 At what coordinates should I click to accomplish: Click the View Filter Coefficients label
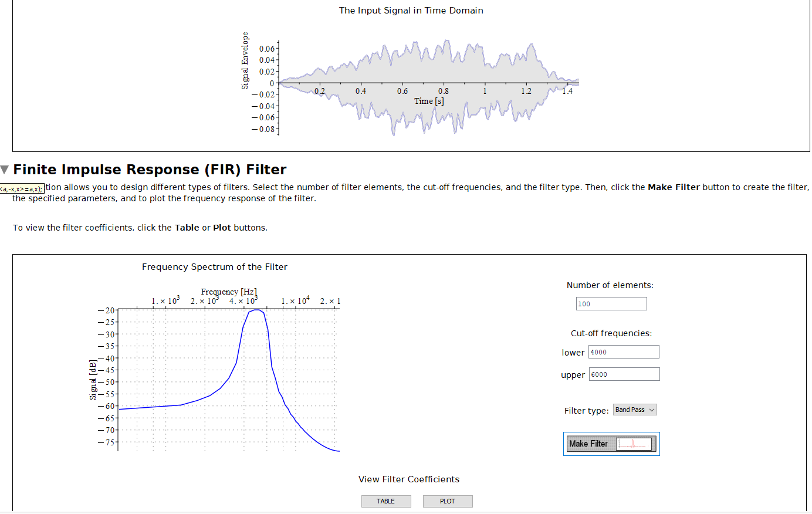pyautogui.click(x=409, y=479)
